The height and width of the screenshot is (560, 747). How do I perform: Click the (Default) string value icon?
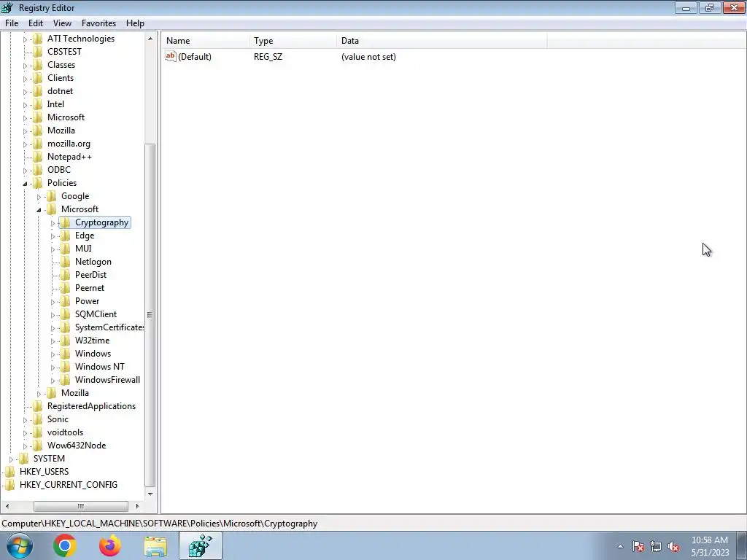(x=171, y=56)
